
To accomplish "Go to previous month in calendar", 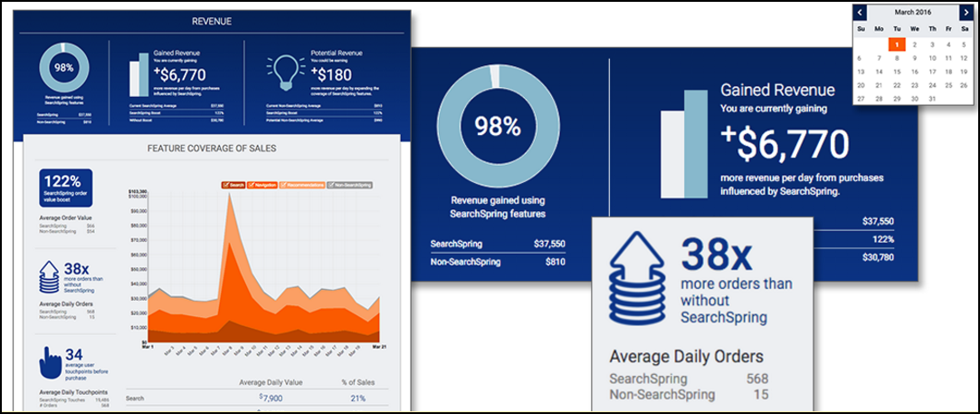I will (x=861, y=13).
